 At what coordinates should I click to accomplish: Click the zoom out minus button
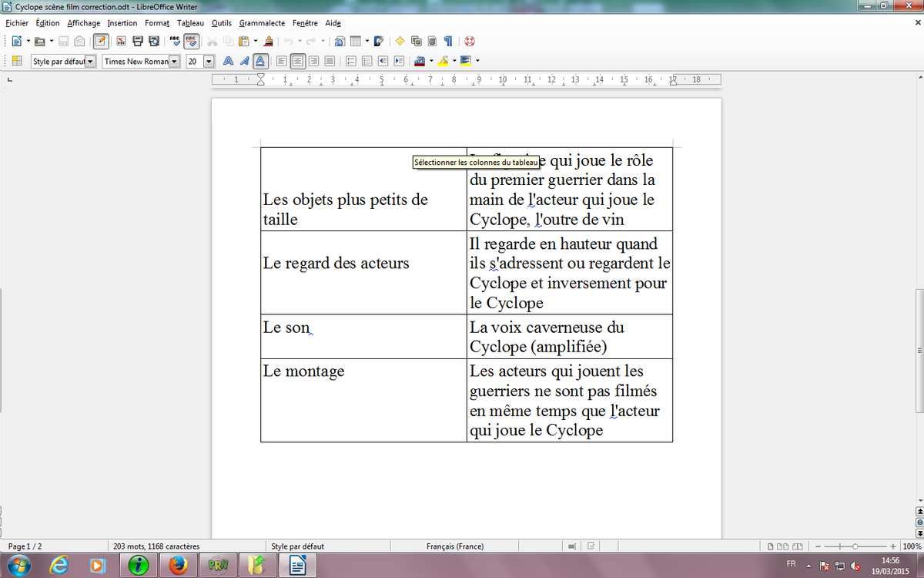point(818,546)
